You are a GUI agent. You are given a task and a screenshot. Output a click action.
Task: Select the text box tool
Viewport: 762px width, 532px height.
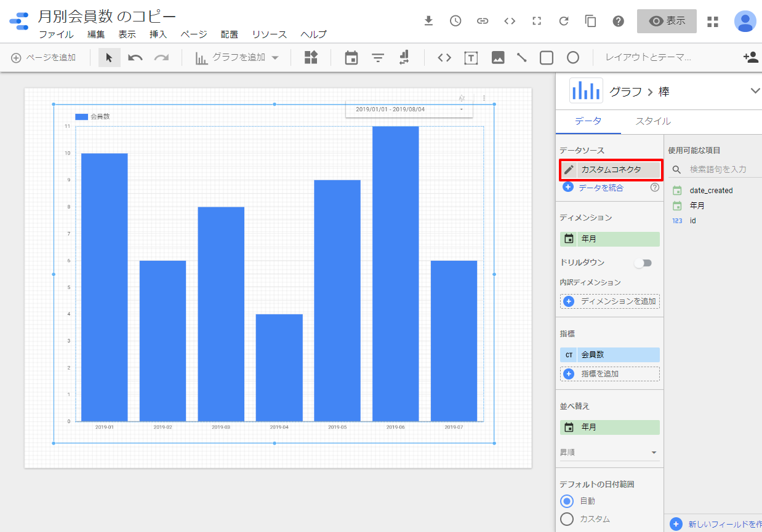pos(471,58)
